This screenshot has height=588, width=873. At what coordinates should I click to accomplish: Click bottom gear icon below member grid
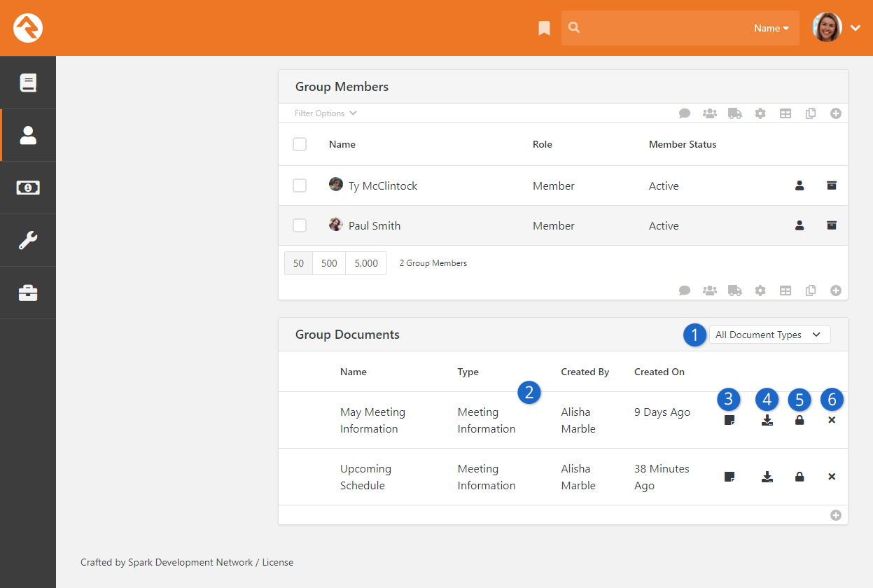(x=760, y=290)
